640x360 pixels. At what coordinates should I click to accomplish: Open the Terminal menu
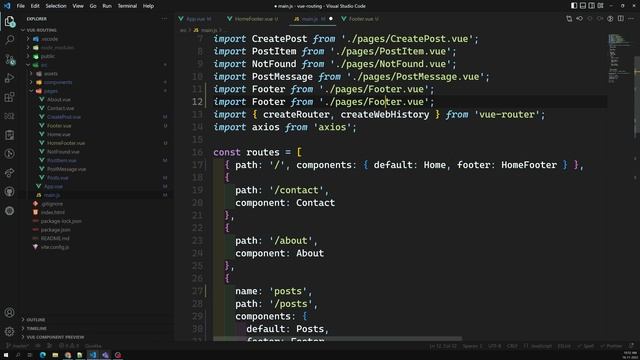[127, 6]
